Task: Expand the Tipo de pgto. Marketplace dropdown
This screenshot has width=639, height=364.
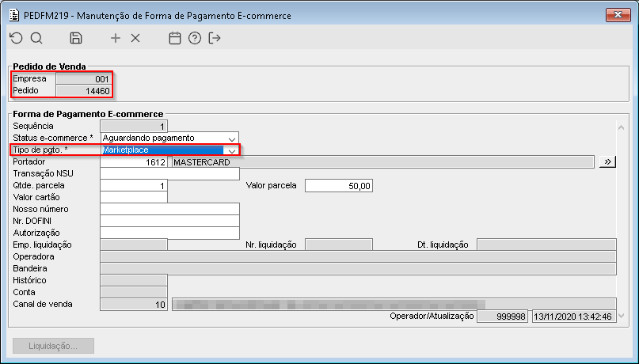Action: pyautogui.click(x=232, y=150)
